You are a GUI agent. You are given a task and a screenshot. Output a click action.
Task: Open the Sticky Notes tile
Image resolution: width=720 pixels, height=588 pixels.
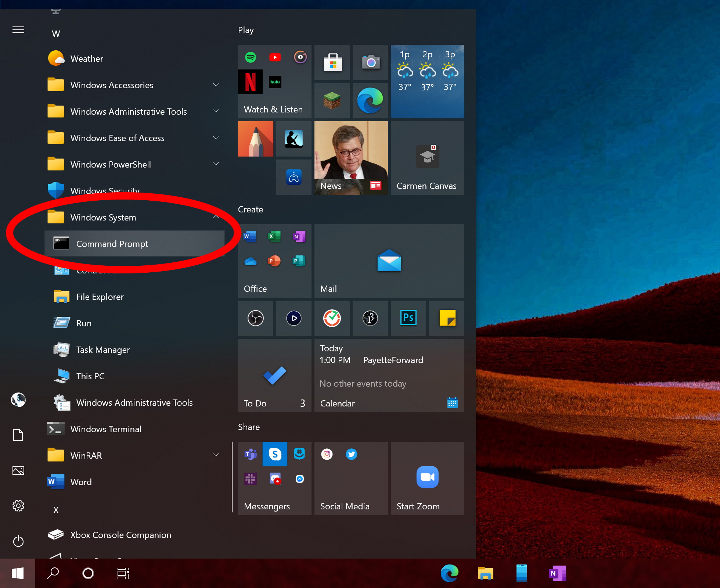(x=446, y=318)
